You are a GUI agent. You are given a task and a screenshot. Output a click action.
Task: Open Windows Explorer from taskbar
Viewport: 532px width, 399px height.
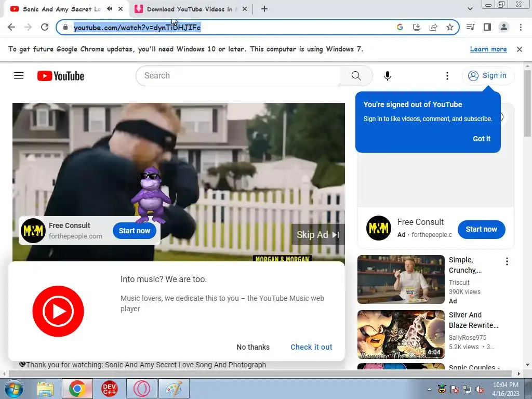tap(45, 389)
